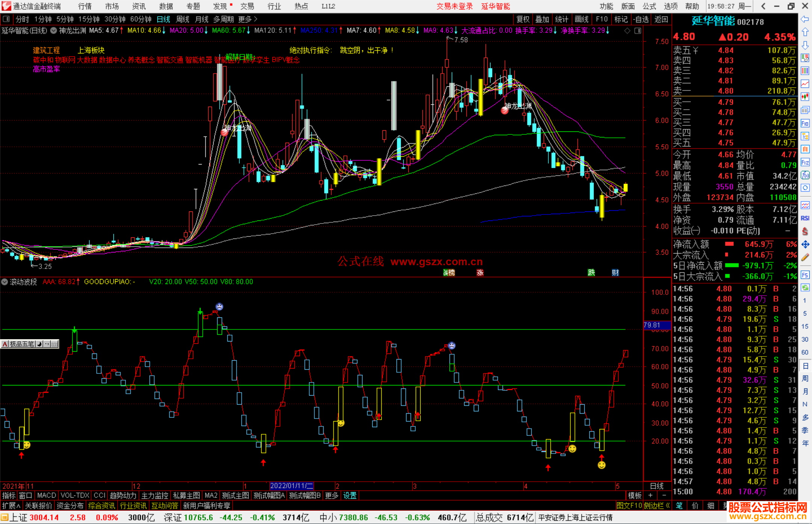
Task: Click the 画线 drawing button
Action: point(582,19)
